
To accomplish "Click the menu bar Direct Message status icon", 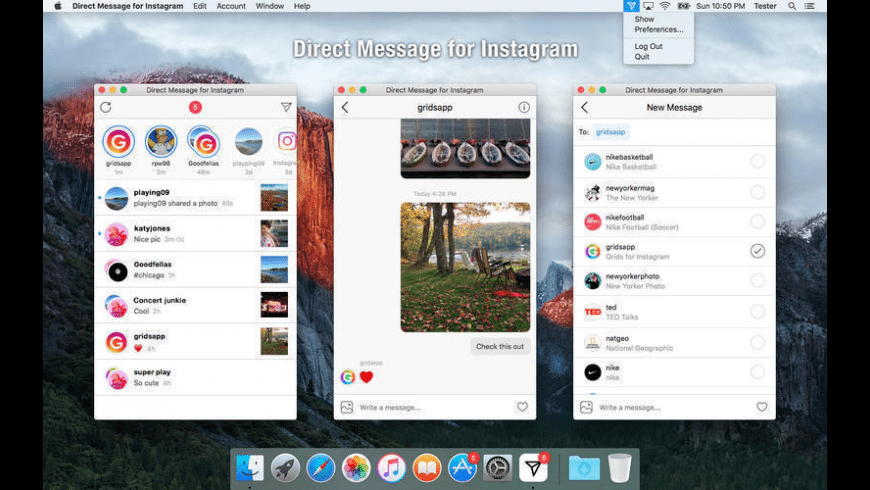I will 631,6.
